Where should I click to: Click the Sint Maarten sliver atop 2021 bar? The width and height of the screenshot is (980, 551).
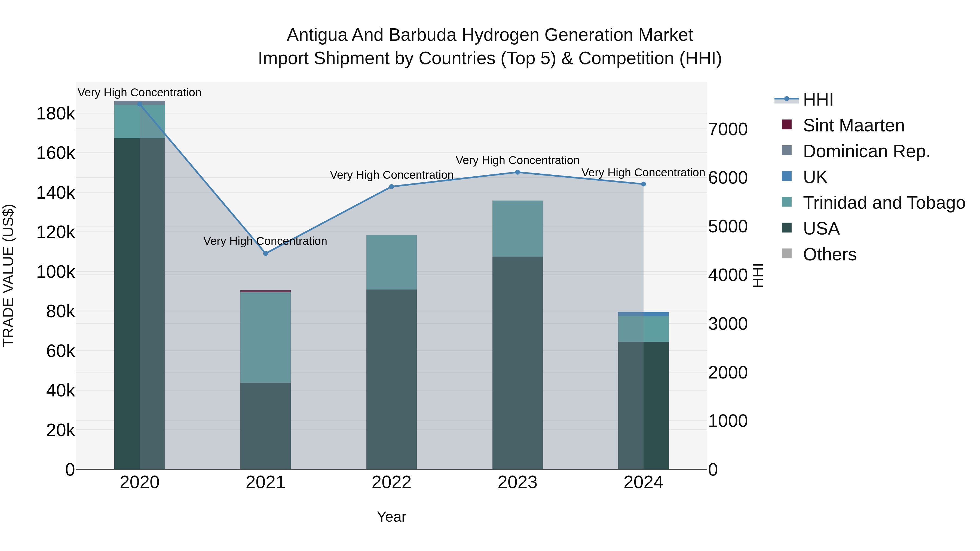point(265,291)
